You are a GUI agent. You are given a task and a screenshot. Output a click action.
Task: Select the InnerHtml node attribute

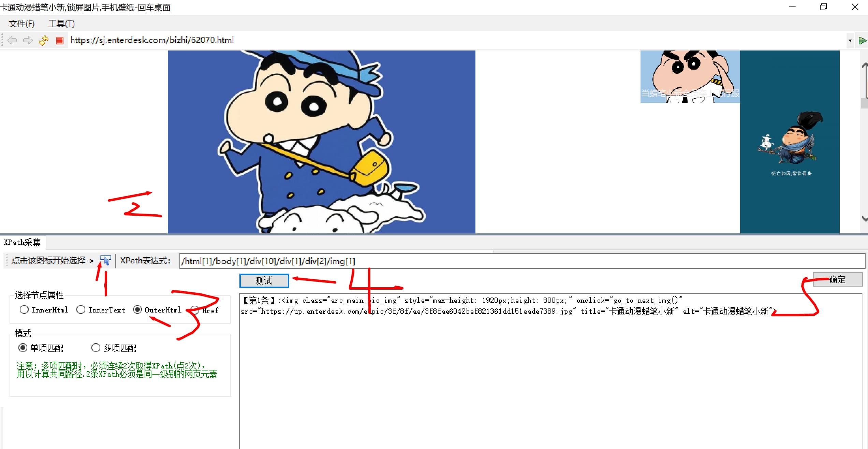click(24, 310)
